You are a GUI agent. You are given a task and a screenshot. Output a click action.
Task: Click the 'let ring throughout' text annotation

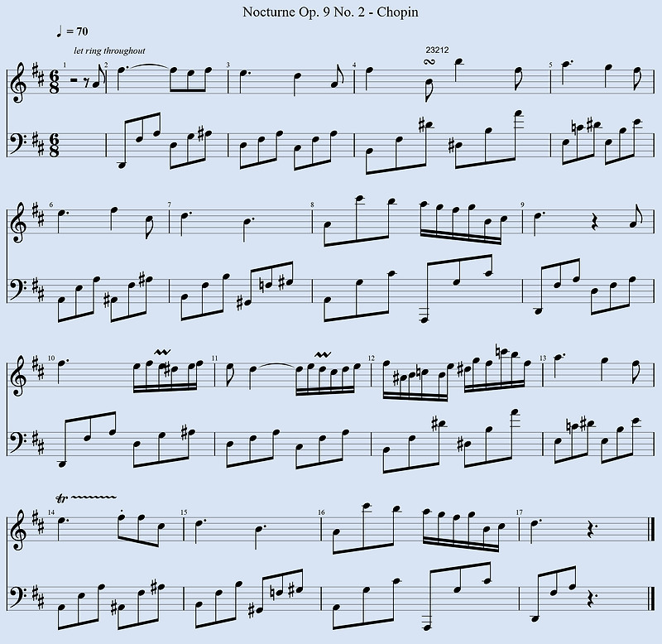click(x=109, y=50)
